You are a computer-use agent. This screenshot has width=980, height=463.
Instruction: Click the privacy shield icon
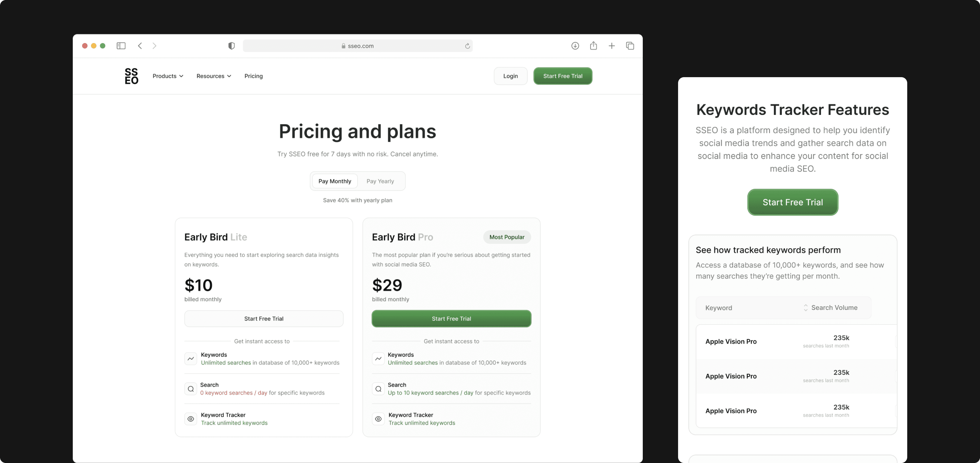(x=231, y=46)
